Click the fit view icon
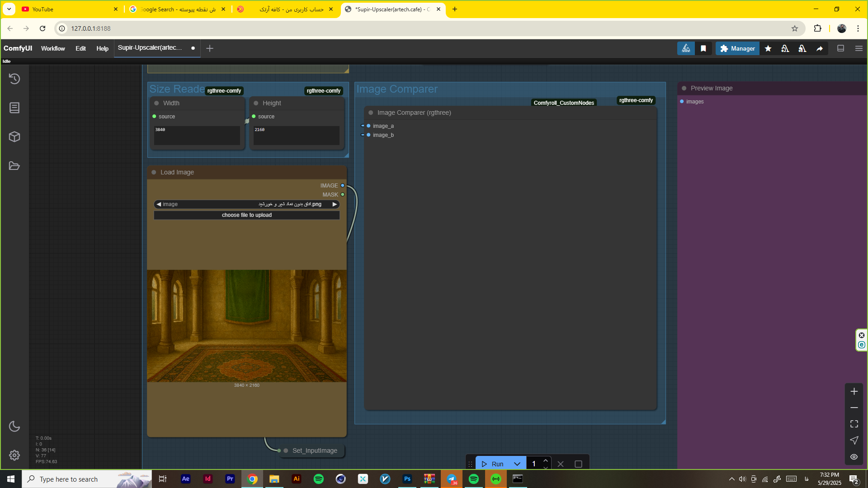 click(854, 424)
